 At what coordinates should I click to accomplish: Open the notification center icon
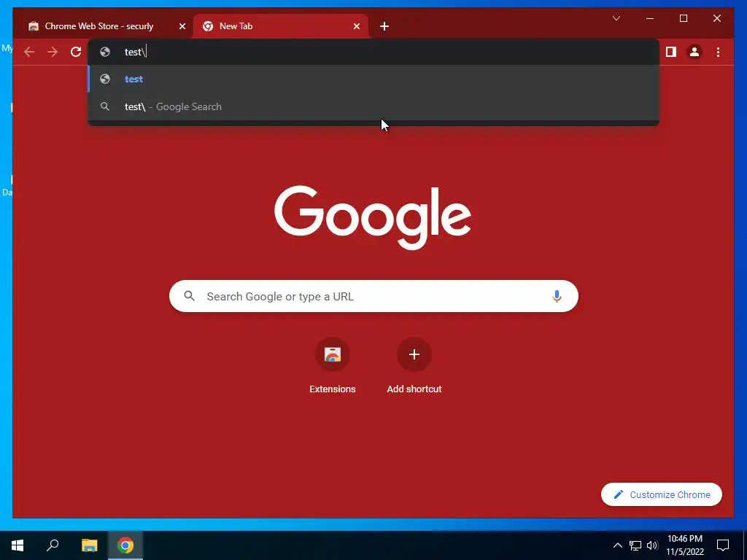pyautogui.click(x=723, y=545)
